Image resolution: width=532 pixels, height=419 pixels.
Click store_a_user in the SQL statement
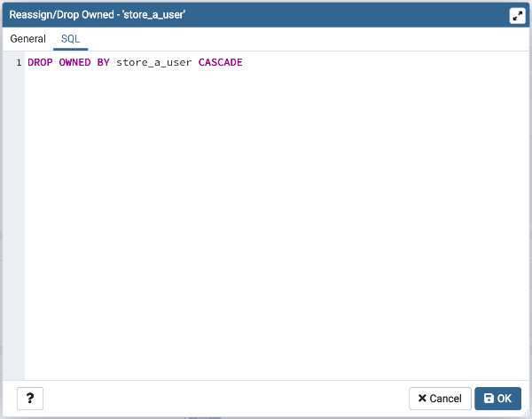[154, 62]
